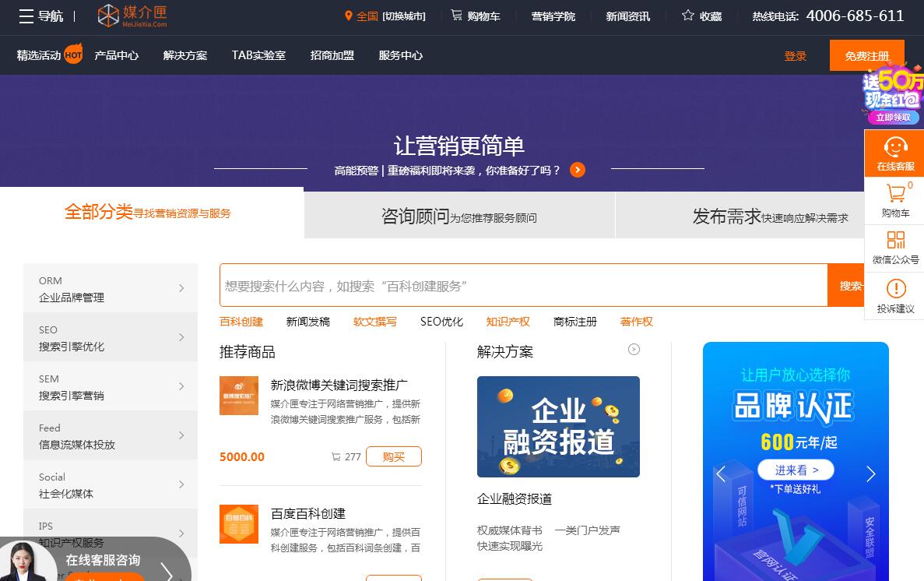The height and width of the screenshot is (581, 924).
Task: Expand the Feed 信息流媒体投放 category
Action: 111,435
